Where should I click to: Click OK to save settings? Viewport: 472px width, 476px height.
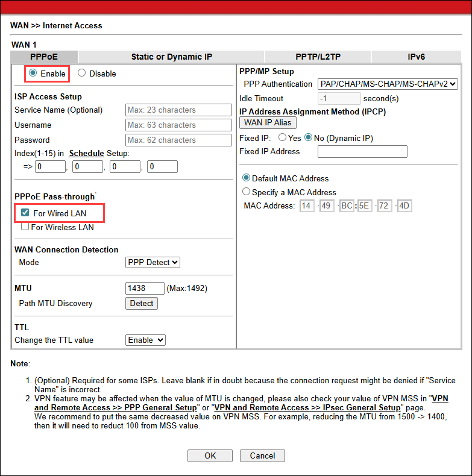pyautogui.click(x=210, y=456)
